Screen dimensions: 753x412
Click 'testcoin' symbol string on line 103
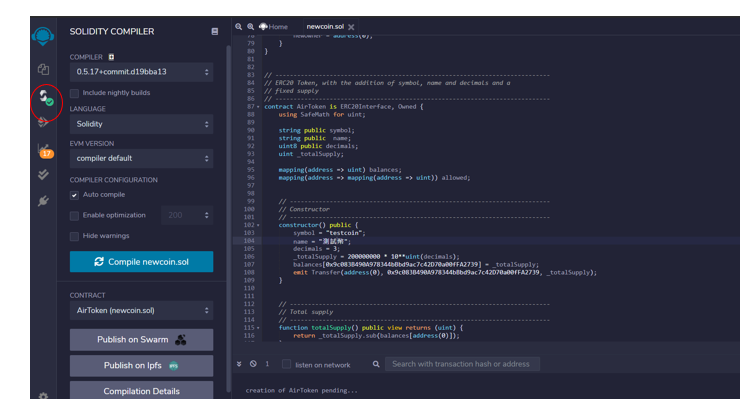pos(344,233)
